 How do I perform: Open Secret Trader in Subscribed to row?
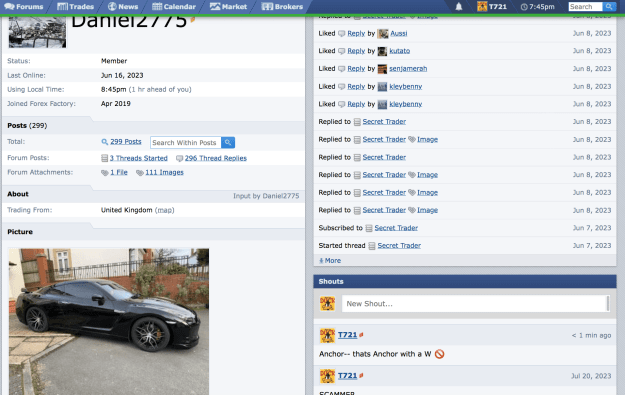click(x=396, y=228)
